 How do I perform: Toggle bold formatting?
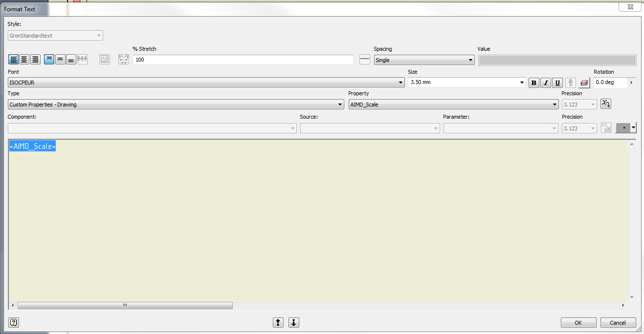(x=534, y=83)
